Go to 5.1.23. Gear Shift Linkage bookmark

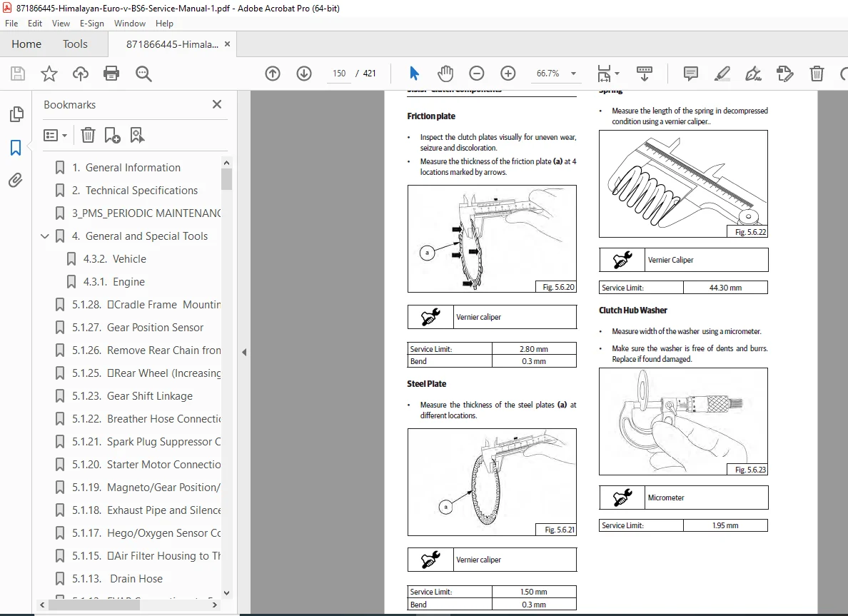[132, 396]
